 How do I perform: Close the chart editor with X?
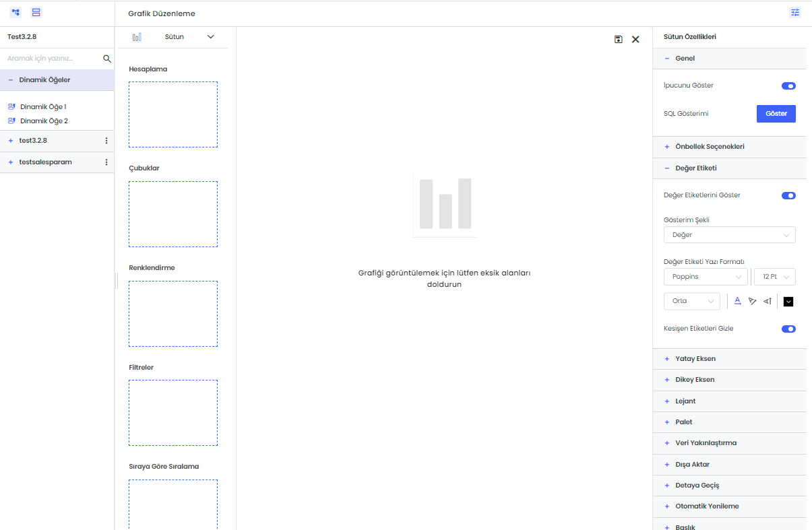tap(635, 40)
